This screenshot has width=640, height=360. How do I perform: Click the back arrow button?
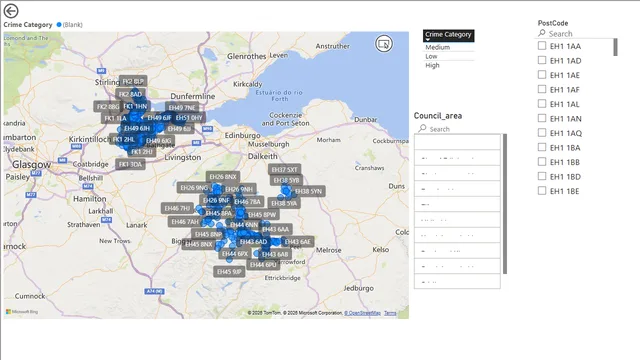pyautogui.click(x=11, y=11)
